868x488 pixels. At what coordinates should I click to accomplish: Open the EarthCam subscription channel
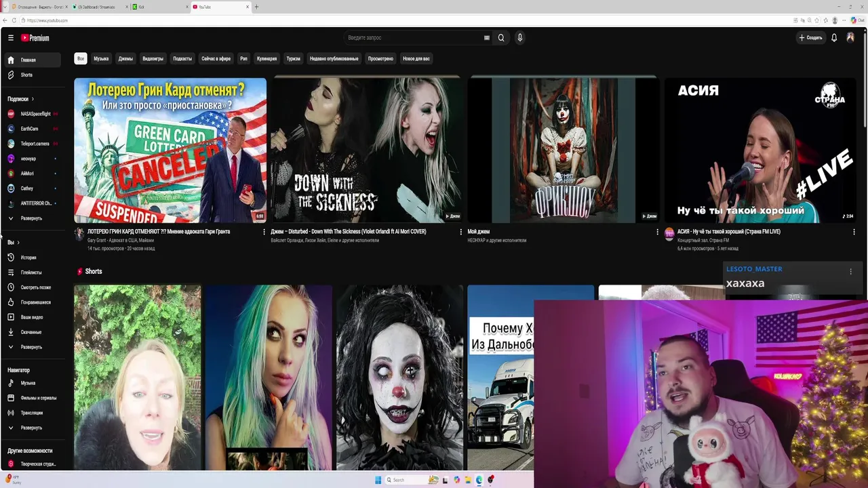pyautogui.click(x=33, y=129)
